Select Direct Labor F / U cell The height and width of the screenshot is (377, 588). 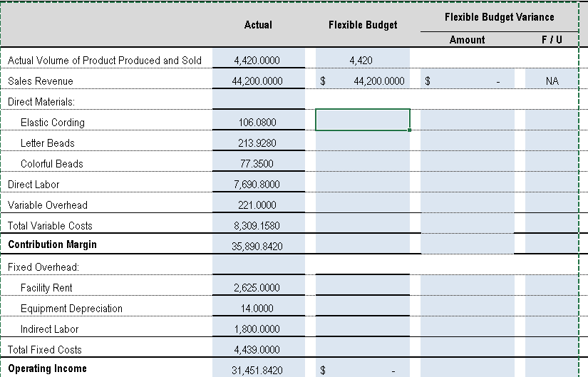(552, 182)
